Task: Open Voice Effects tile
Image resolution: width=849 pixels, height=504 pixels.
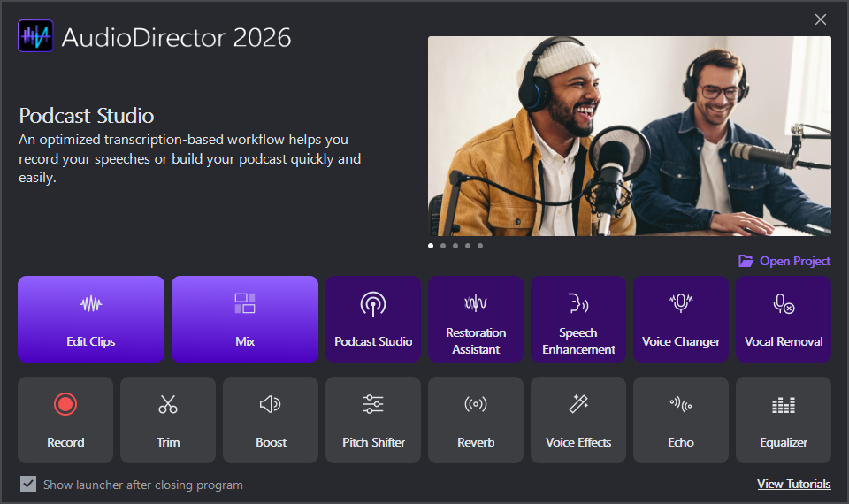Action: pyautogui.click(x=578, y=420)
